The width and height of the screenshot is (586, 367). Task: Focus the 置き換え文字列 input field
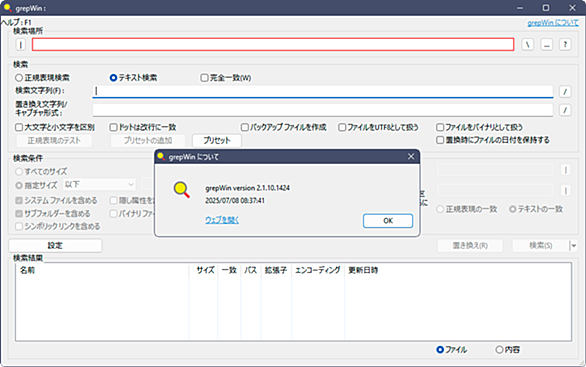[x=323, y=110]
